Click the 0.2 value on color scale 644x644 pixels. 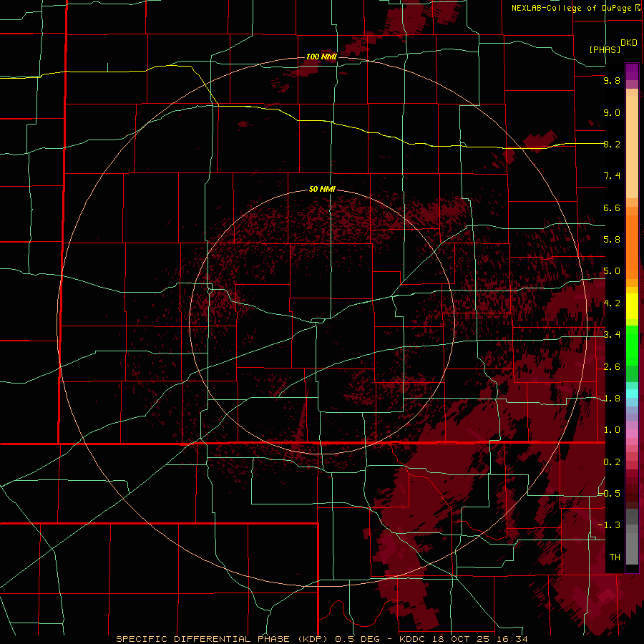coord(612,462)
